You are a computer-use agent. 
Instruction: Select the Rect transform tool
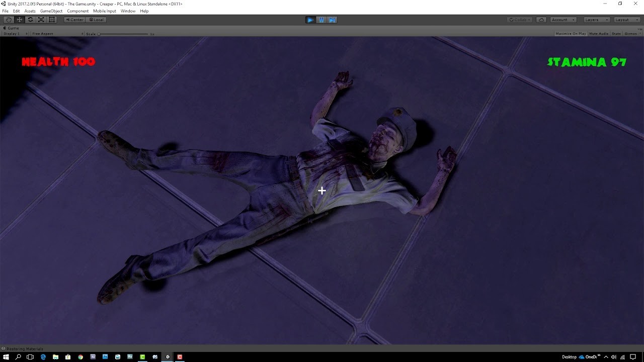click(x=51, y=20)
